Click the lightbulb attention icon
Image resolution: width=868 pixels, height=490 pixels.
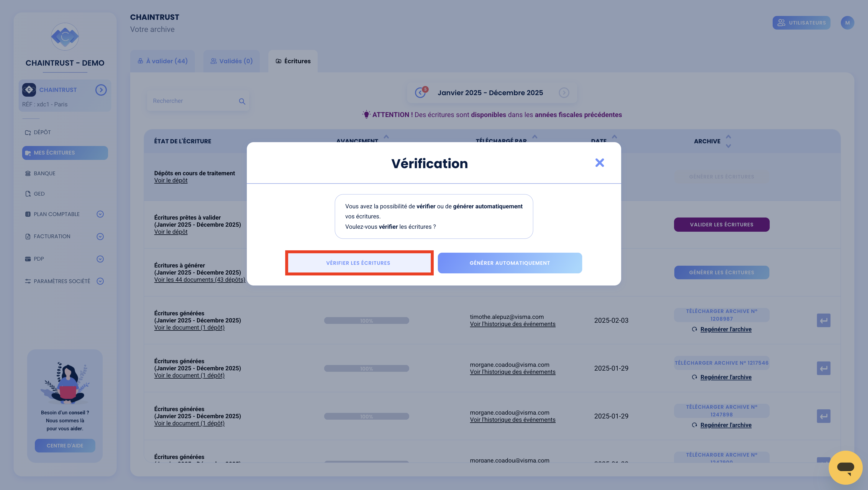366,114
